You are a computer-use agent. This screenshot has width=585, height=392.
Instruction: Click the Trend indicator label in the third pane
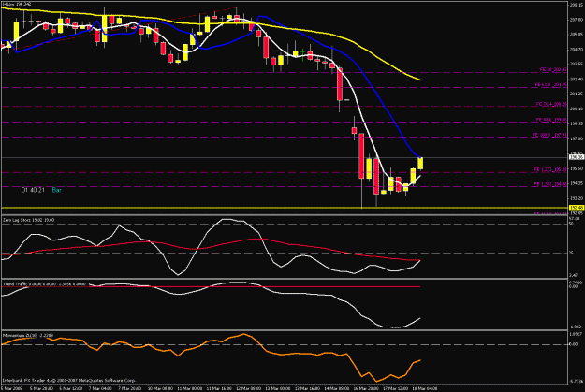point(44,284)
